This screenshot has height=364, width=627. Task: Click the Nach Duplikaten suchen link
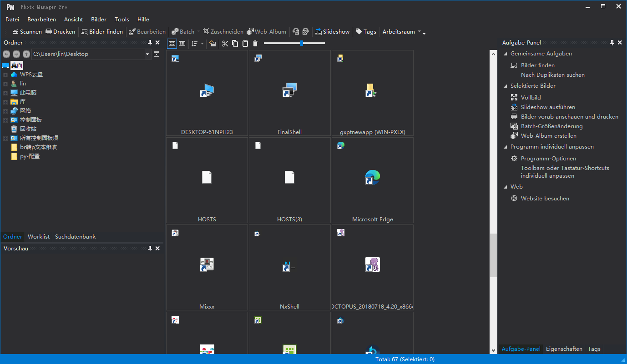pos(552,75)
